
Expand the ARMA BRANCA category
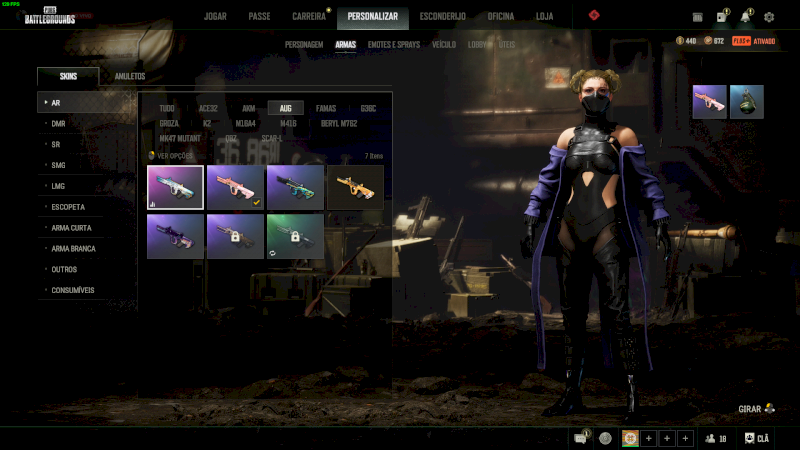click(87, 249)
